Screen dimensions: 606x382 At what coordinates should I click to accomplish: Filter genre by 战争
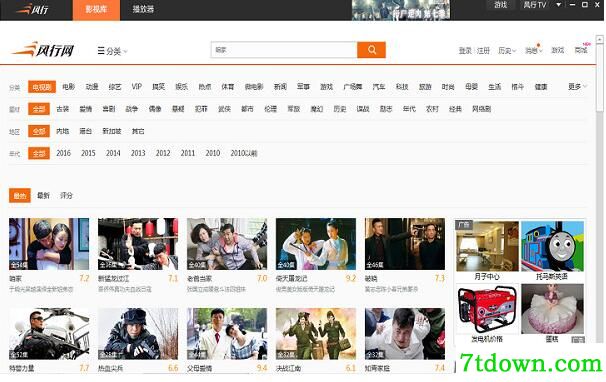(132, 109)
